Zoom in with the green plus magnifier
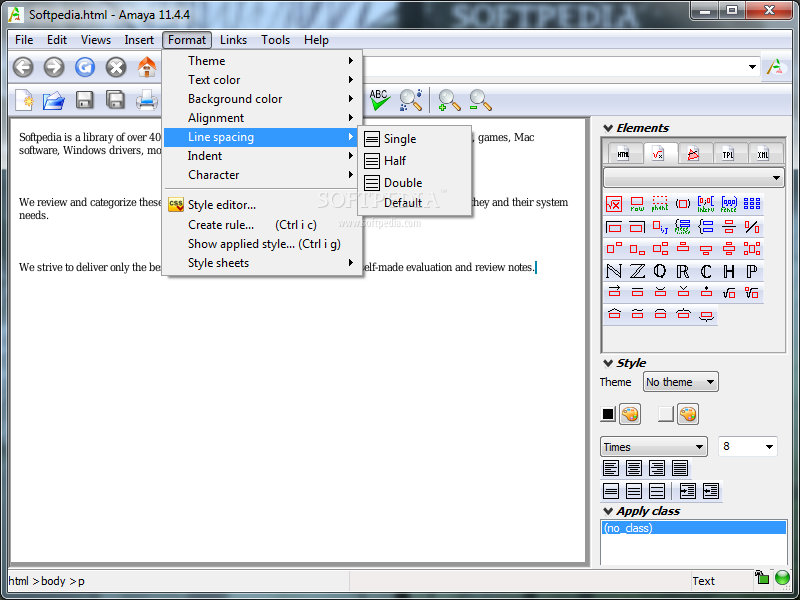The image size is (800, 600). pyautogui.click(x=449, y=100)
